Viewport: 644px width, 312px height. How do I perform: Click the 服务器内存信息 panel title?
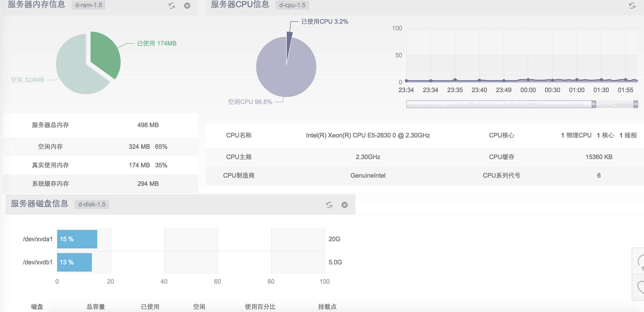pyautogui.click(x=37, y=4)
